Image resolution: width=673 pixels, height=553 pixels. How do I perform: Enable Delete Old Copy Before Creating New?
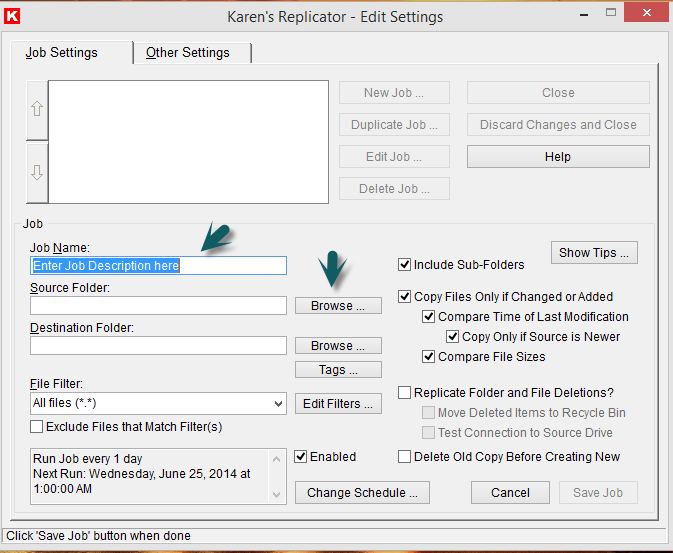(404, 457)
